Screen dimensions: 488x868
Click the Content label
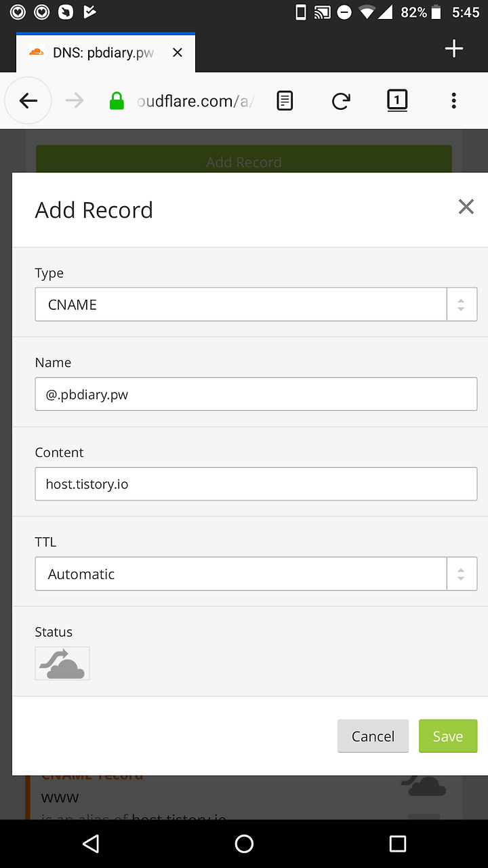click(59, 452)
